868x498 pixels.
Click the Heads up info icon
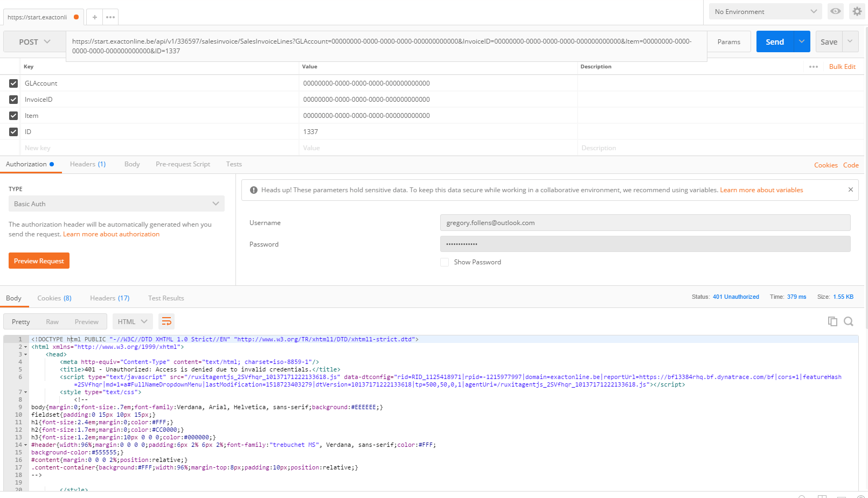point(254,190)
